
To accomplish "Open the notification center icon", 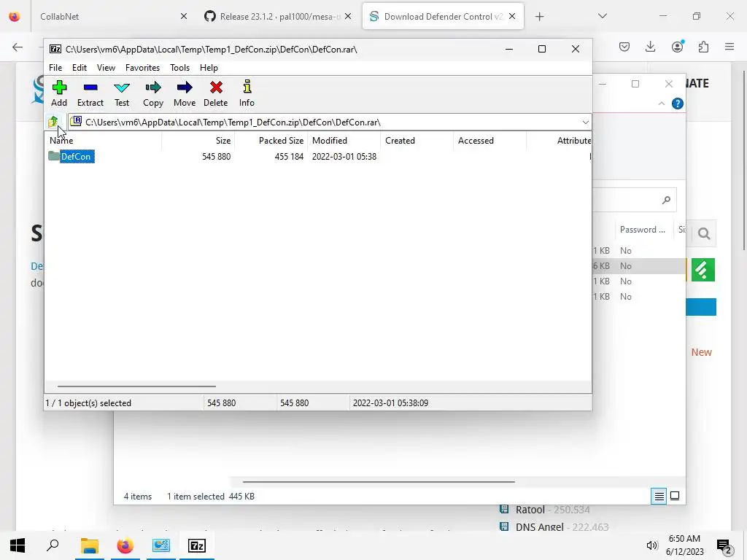I will pos(724,545).
